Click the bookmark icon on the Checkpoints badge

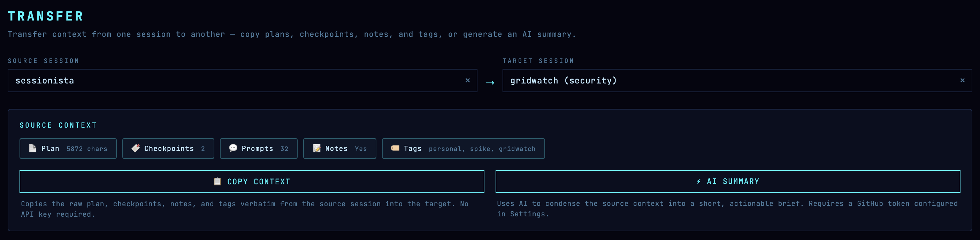click(136, 149)
